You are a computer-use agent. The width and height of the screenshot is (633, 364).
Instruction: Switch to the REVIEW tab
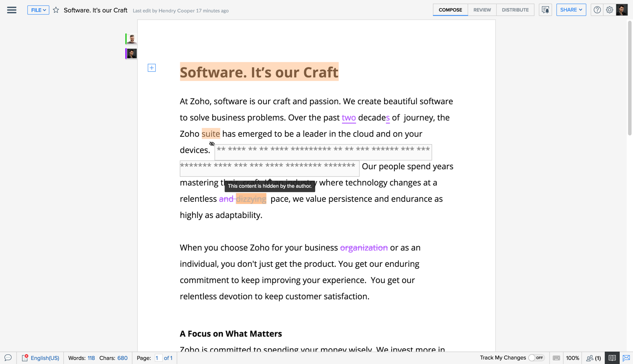482,10
